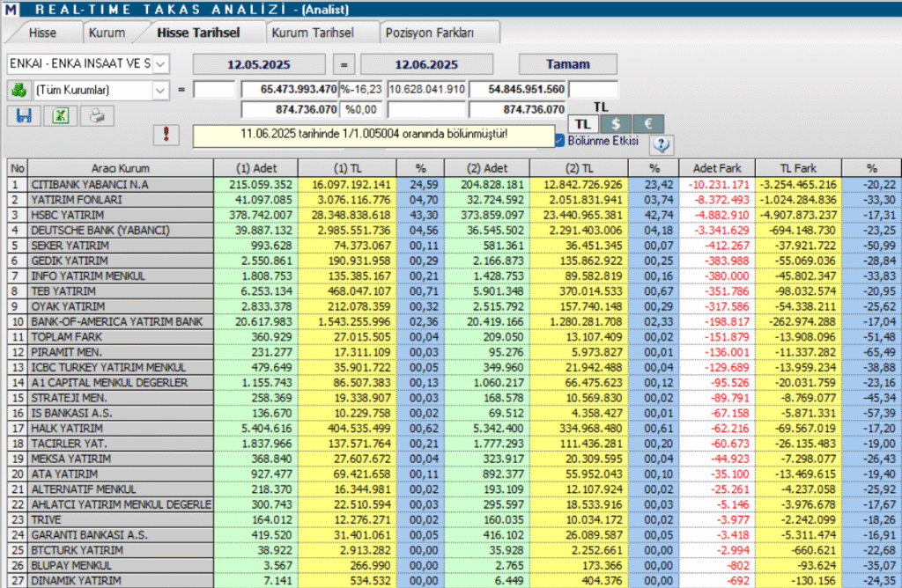This screenshot has height=588, width=902.
Task: Click the 54.845.951.560 total field
Action: [518, 90]
